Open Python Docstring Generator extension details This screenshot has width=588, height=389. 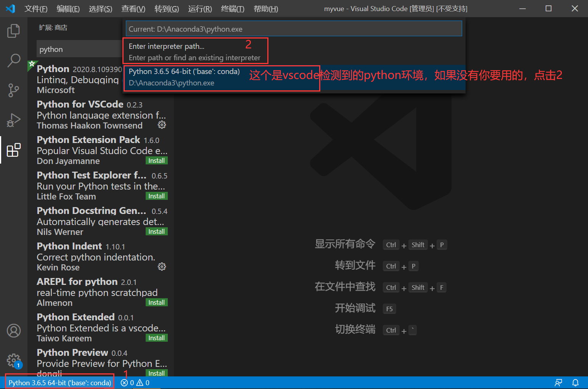pyautogui.click(x=101, y=221)
